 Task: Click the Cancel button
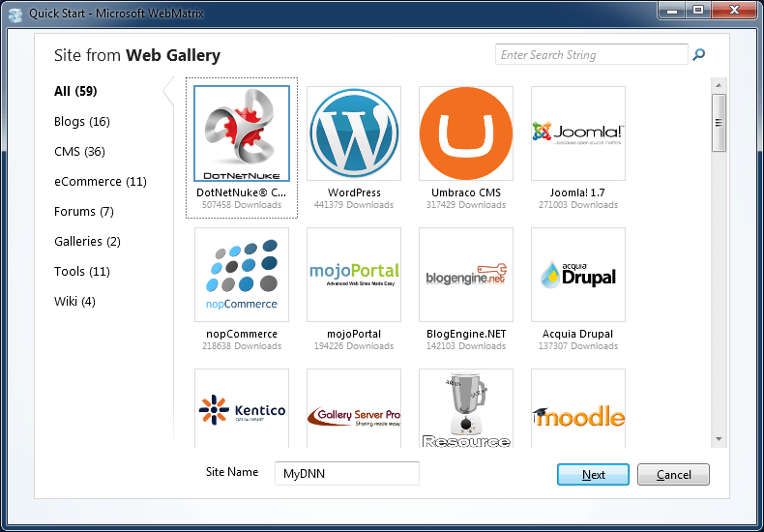tap(673, 475)
